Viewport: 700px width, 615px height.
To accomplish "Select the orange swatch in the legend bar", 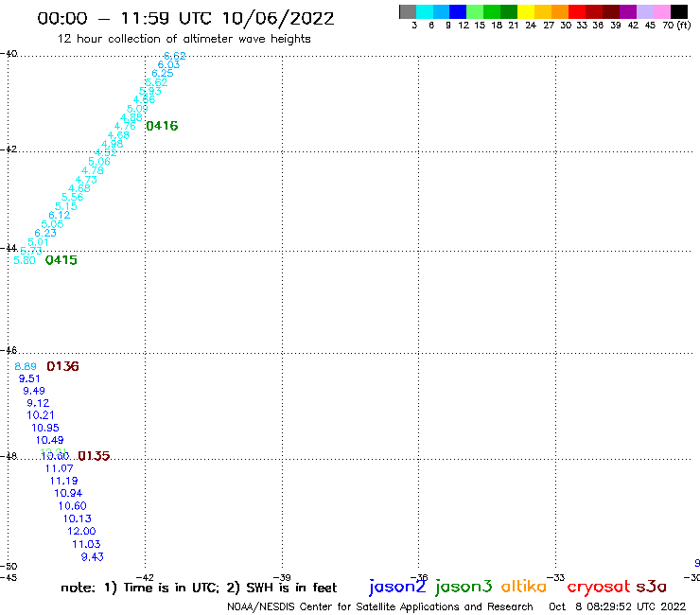I will [560, 11].
